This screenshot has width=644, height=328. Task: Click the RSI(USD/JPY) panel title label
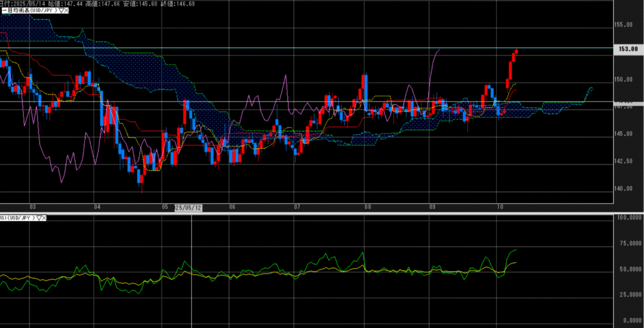pyautogui.click(x=18, y=218)
